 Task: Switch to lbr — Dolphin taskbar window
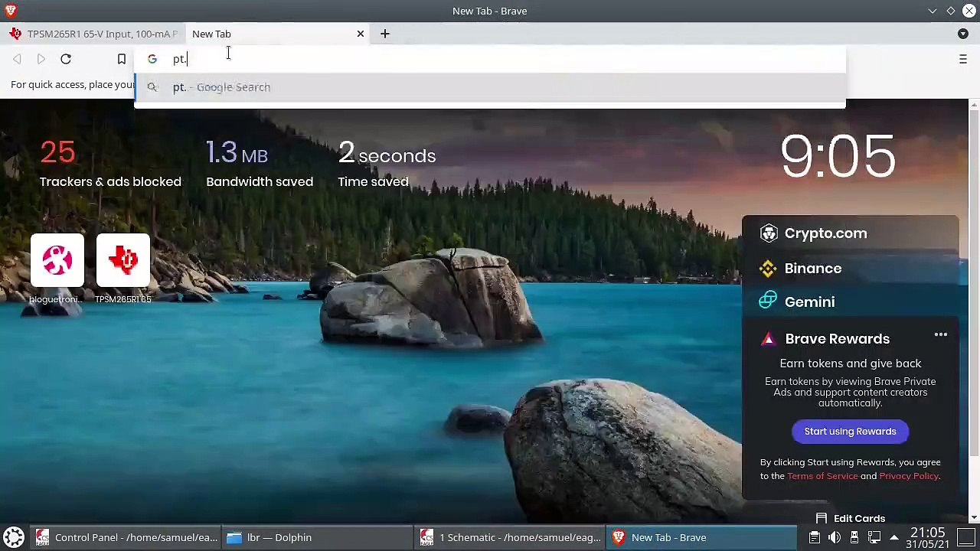click(317, 537)
